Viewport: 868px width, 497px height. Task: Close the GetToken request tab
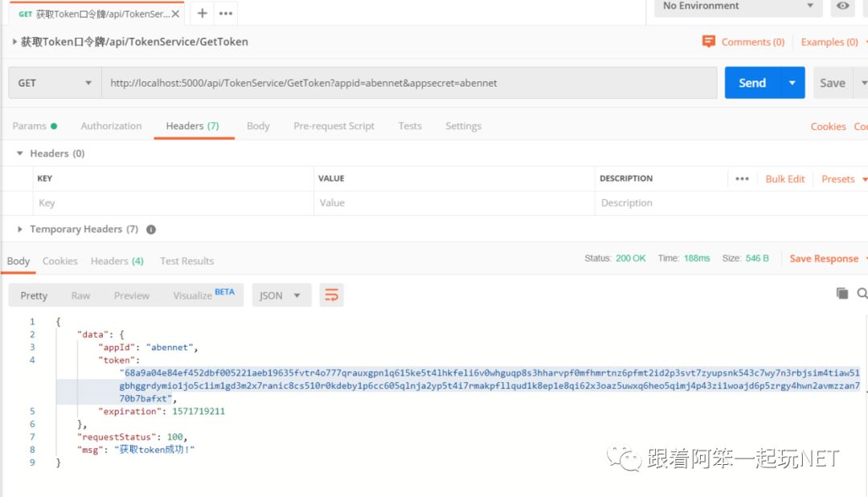tap(175, 14)
